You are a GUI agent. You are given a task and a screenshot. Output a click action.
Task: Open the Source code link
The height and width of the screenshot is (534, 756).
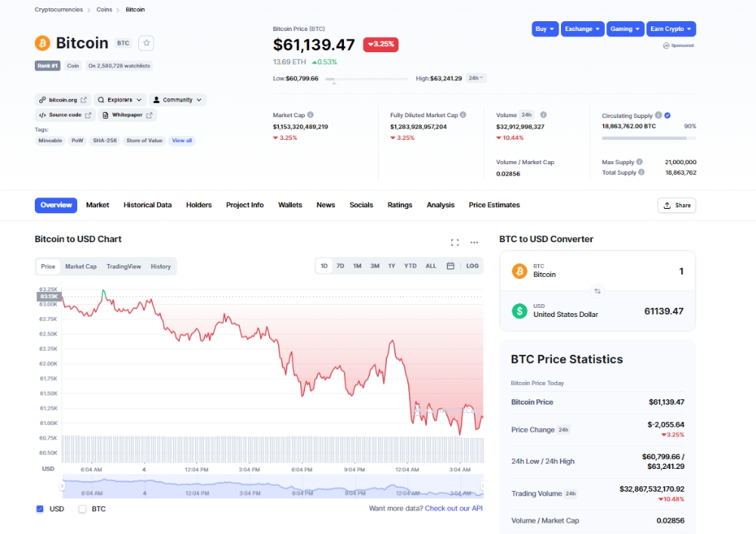tap(65, 115)
